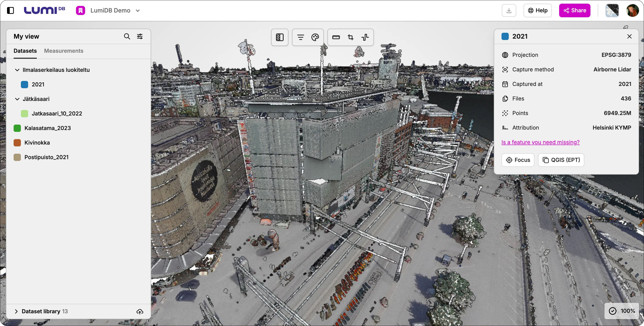
Task: Toggle split-view shading mode button
Action: 280,37
